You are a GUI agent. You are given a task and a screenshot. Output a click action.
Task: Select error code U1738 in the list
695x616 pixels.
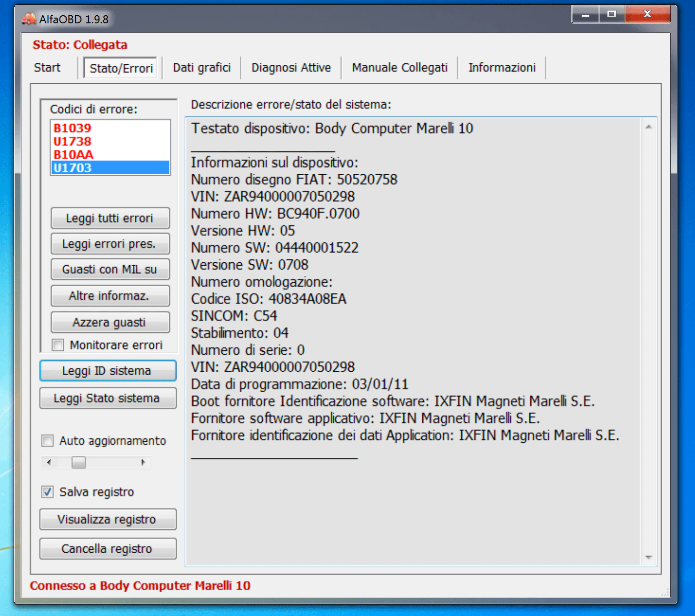(72, 141)
